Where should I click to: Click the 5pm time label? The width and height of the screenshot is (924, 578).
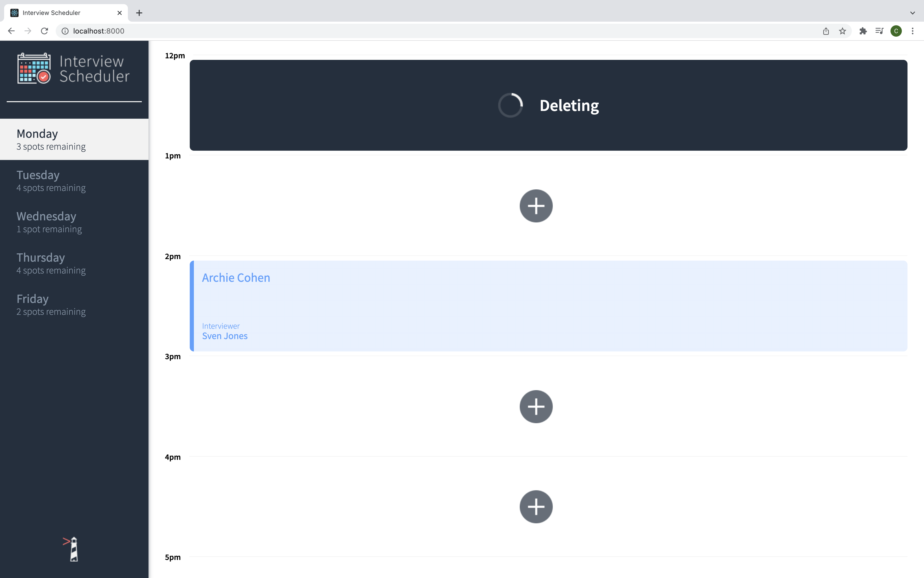point(172,557)
